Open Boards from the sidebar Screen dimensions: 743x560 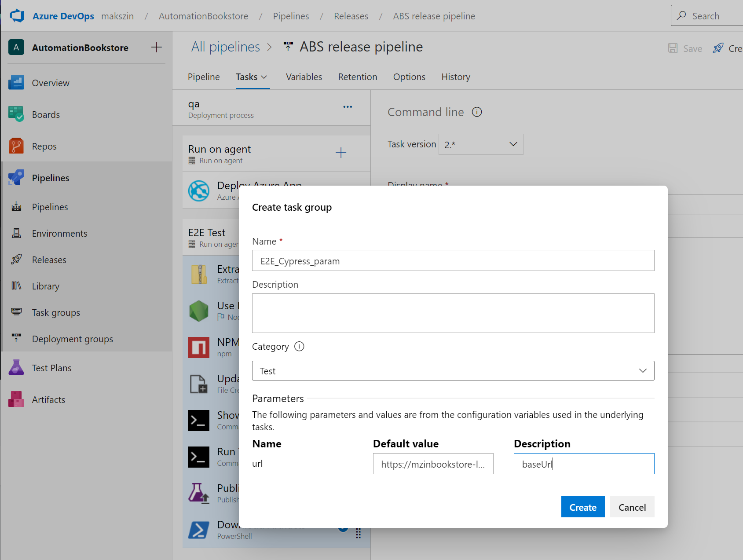pos(46,115)
